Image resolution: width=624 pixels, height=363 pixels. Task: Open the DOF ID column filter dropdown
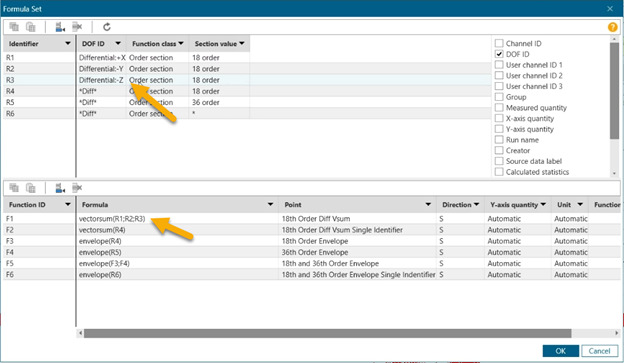[x=118, y=43]
